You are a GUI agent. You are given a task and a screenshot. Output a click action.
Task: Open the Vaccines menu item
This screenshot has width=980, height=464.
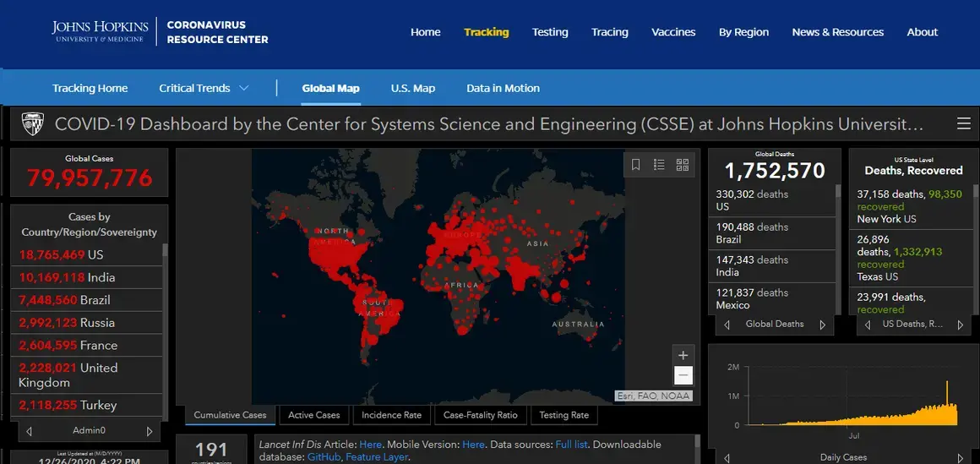pyautogui.click(x=673, y=32)
